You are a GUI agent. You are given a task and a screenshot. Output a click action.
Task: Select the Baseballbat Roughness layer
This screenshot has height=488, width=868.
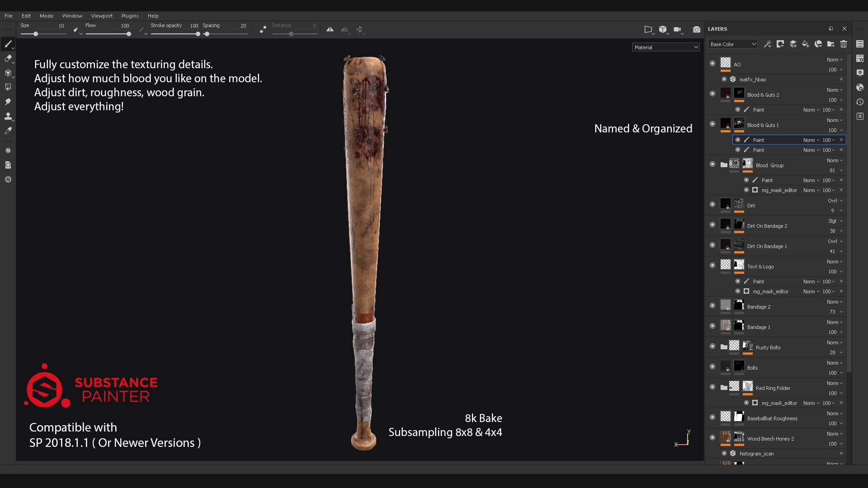click(776, 418)
